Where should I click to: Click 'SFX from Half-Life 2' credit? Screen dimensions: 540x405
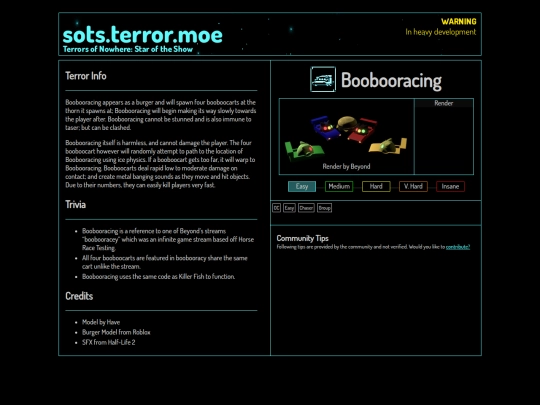coord(108,342)
